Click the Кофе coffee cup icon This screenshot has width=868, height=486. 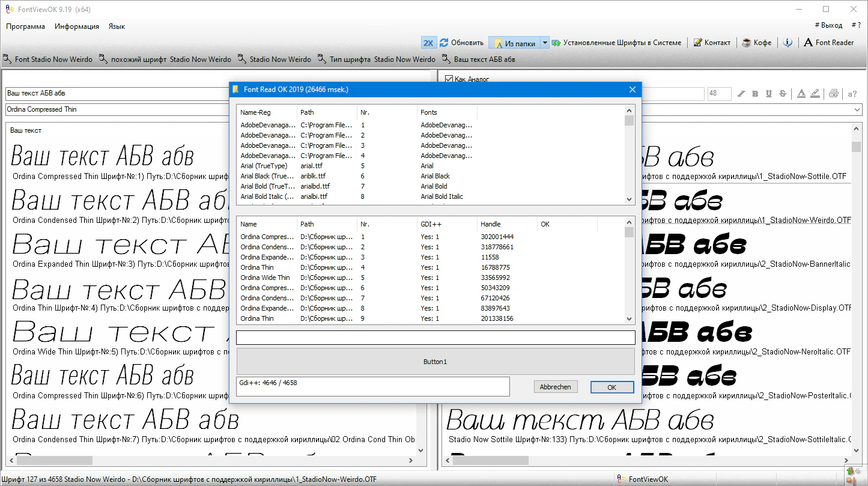[747, 43]
